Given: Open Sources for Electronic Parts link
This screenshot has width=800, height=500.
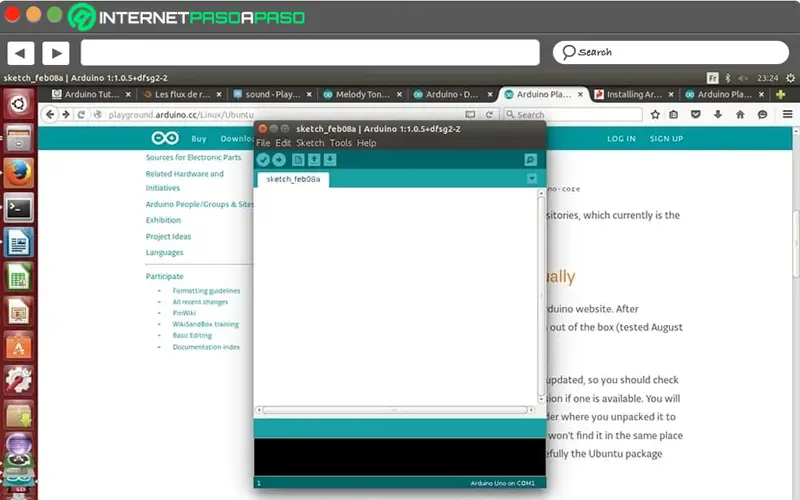Looking at the screenshot, I should (x=193, y=157).
